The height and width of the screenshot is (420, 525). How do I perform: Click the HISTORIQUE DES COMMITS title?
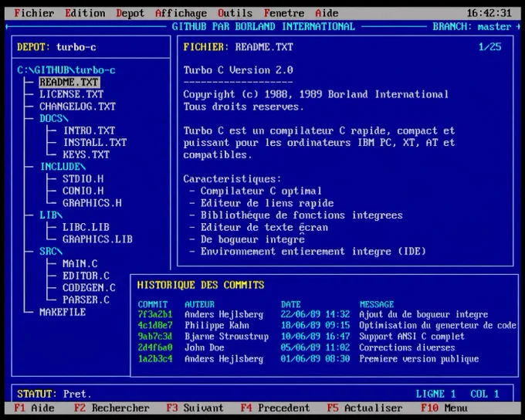pyautogui.click(x=201, y=285)
